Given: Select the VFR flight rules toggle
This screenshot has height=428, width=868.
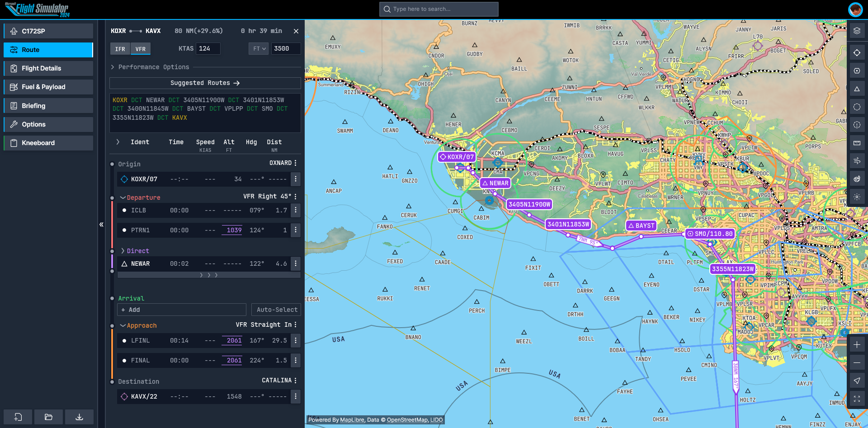Looking at the screenshot, I should pos(141,49).
